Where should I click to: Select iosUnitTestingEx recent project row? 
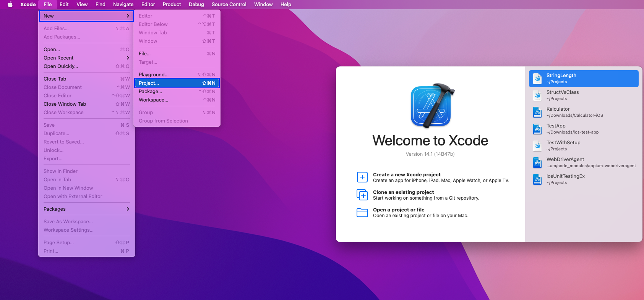(584, 179)
